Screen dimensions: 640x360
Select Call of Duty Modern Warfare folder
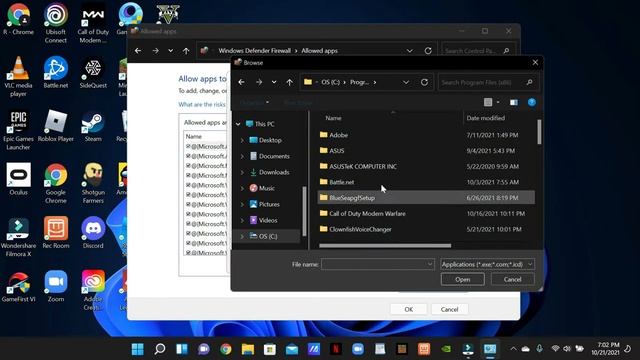426,213
